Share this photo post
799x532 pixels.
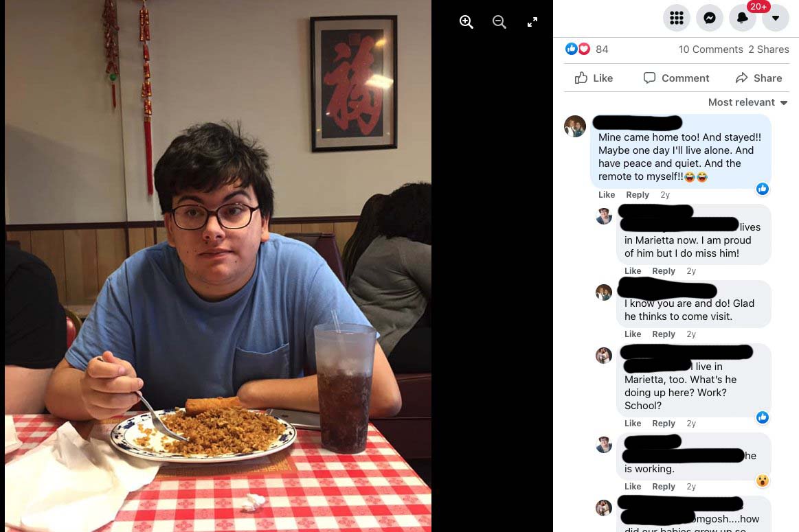coord(758,78)
